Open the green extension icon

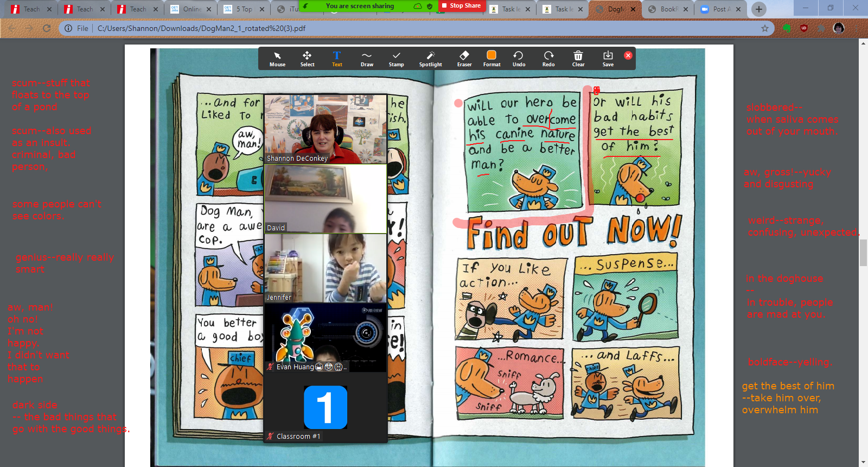coord(787,28)
